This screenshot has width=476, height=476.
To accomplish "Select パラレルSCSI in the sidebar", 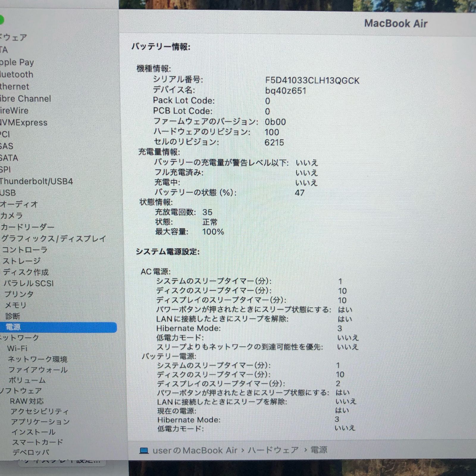I will pyautogui.click(x=29, y=283).
